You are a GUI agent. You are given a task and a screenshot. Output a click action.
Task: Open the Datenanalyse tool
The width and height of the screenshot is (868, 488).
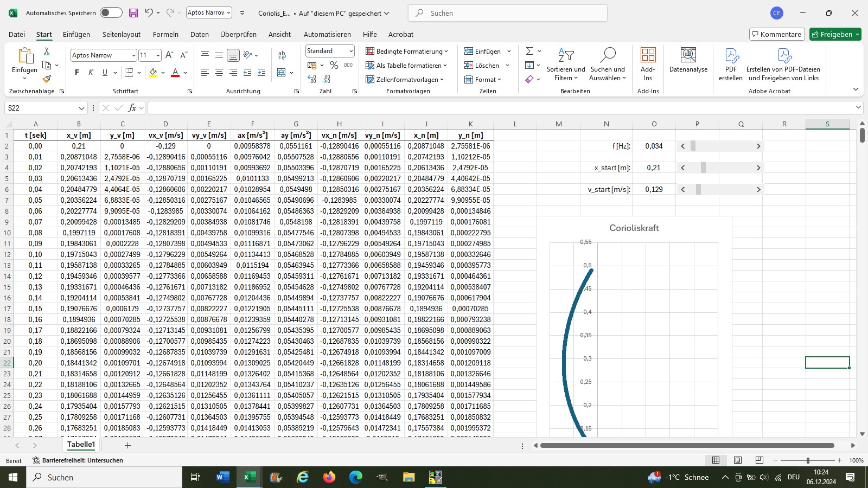688,60
